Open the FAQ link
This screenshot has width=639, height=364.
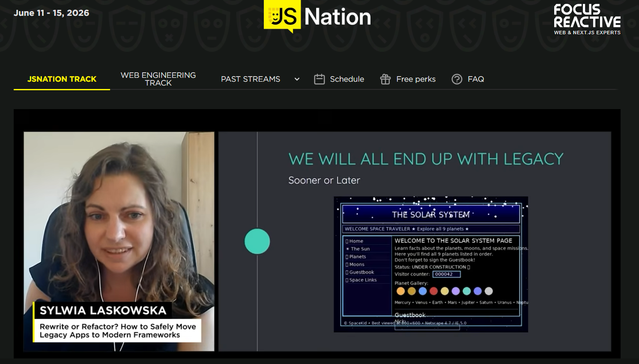click(476, 79)
